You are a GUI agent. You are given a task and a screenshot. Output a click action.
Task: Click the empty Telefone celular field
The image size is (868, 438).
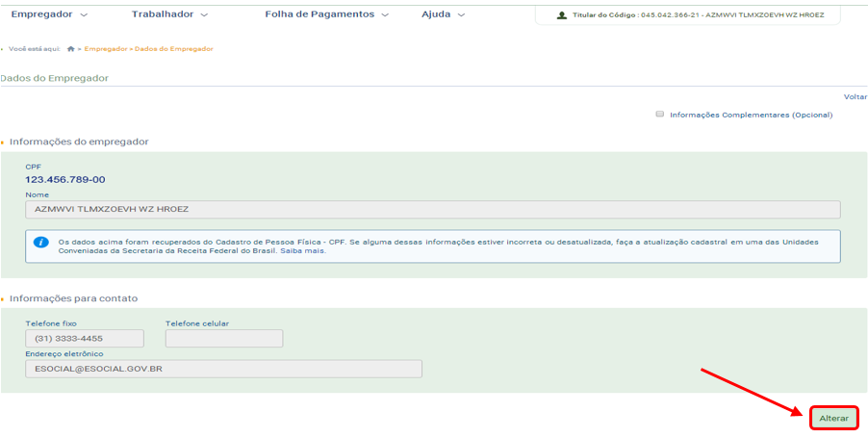[x=224, y=338]
